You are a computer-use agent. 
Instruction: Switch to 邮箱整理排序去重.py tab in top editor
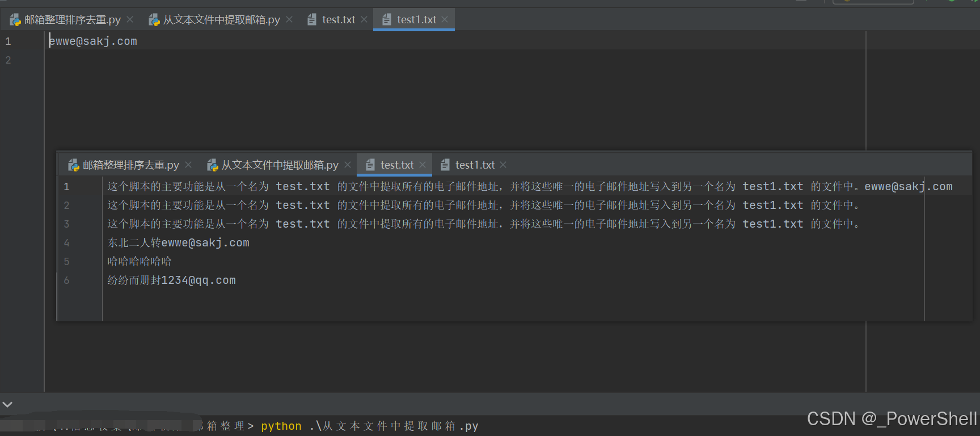tap(73, 20)
